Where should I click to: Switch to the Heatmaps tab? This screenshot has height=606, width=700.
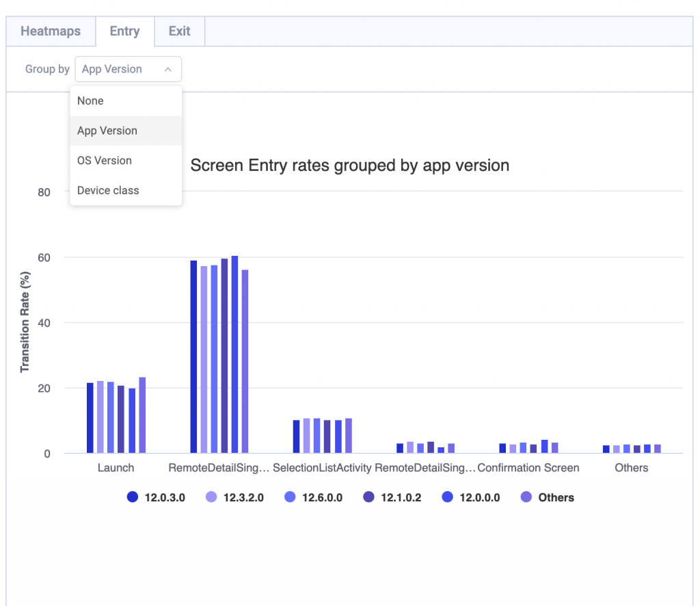[51, 31]
